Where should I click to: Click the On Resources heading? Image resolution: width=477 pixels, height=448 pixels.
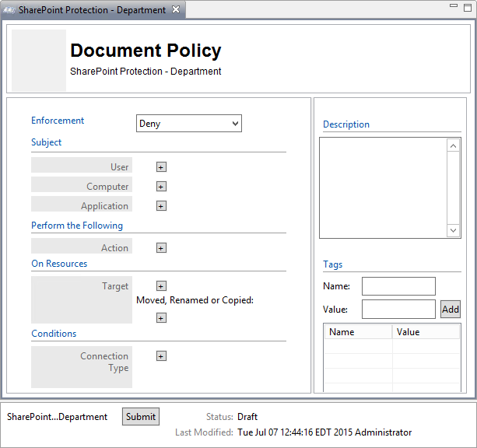(59, 264)
